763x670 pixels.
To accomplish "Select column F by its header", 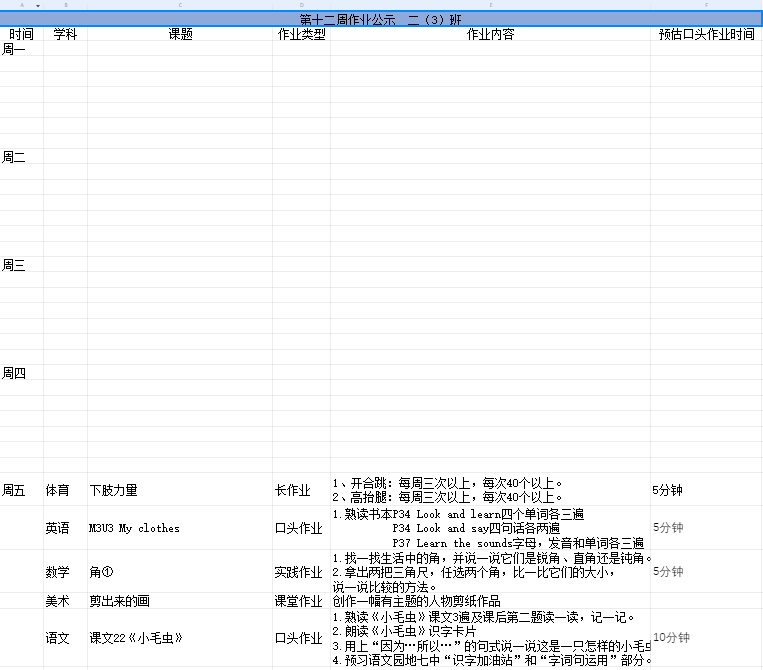I will click(x=707, y=5).
